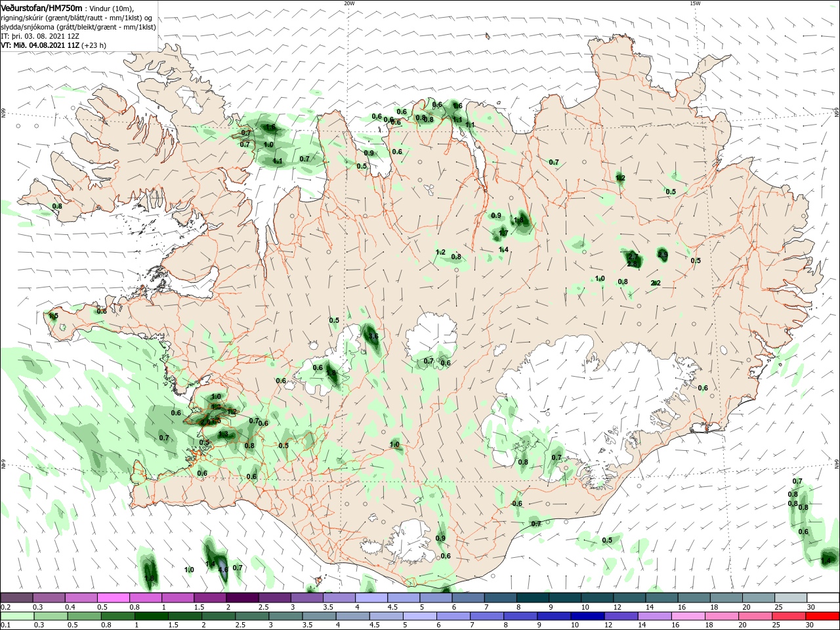
Task: Click the 2.2 precipitation value on the map
Action: click(x=655, y=283)
